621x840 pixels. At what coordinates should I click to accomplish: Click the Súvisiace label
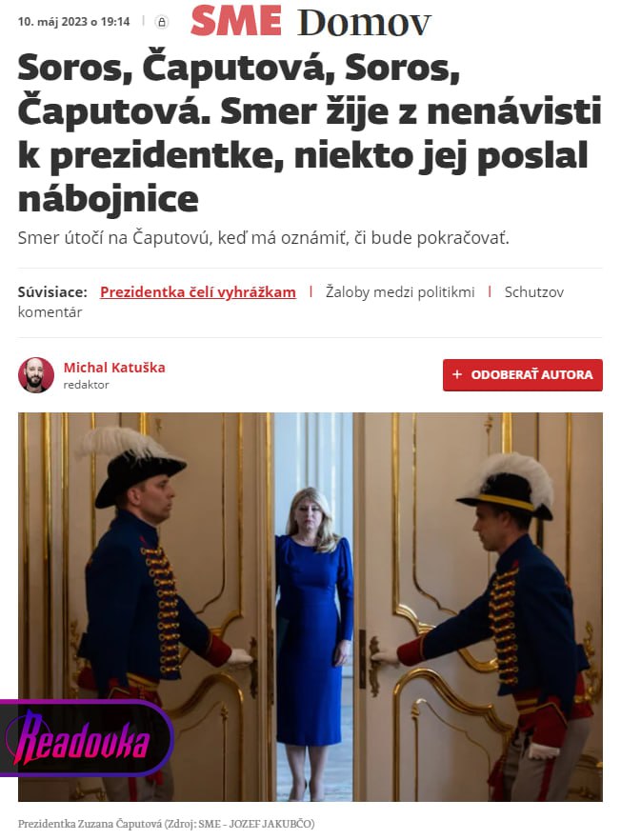[x=52, y=292]
